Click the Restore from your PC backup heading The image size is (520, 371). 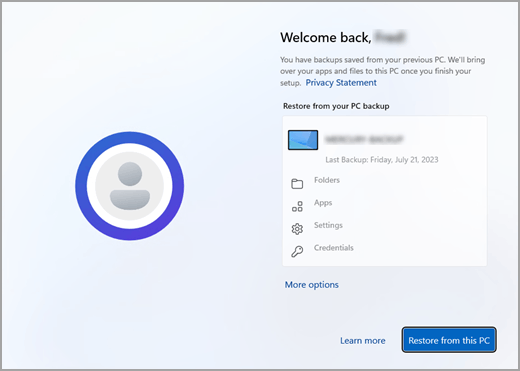[336, 106]
